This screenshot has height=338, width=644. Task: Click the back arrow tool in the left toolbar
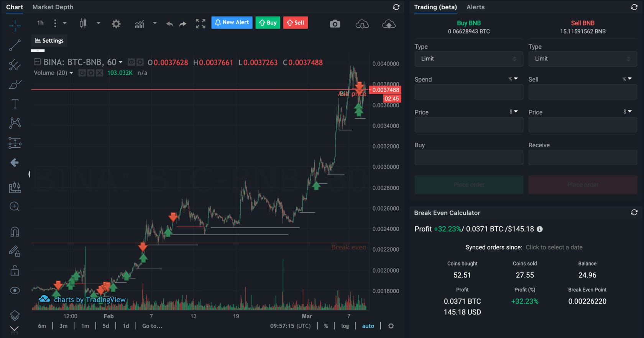tap(15, 163)
